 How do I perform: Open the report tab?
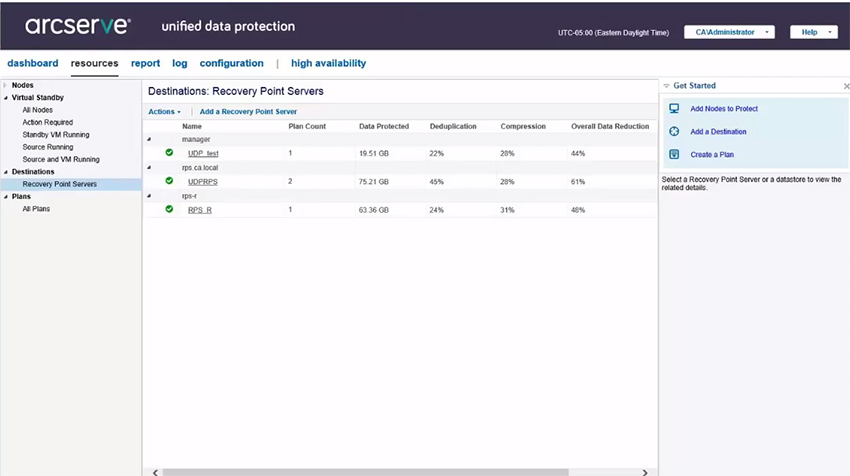145,63
